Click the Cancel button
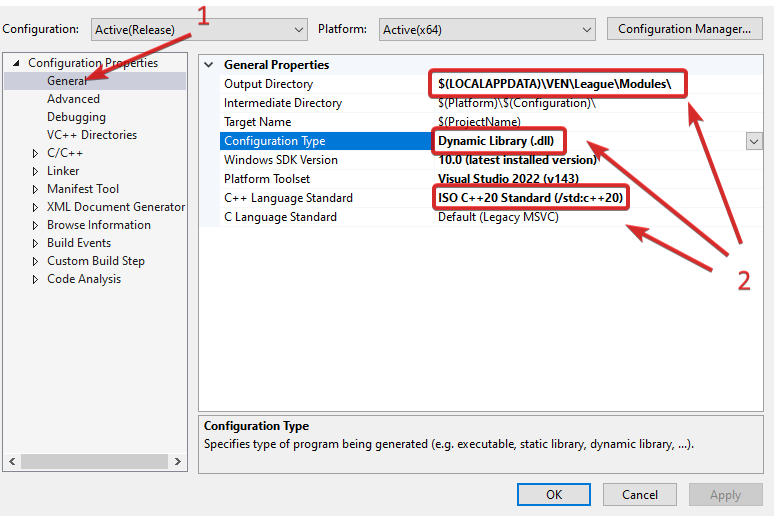The height and width of the screenshot is (516, 774). (x=640, y=494)
